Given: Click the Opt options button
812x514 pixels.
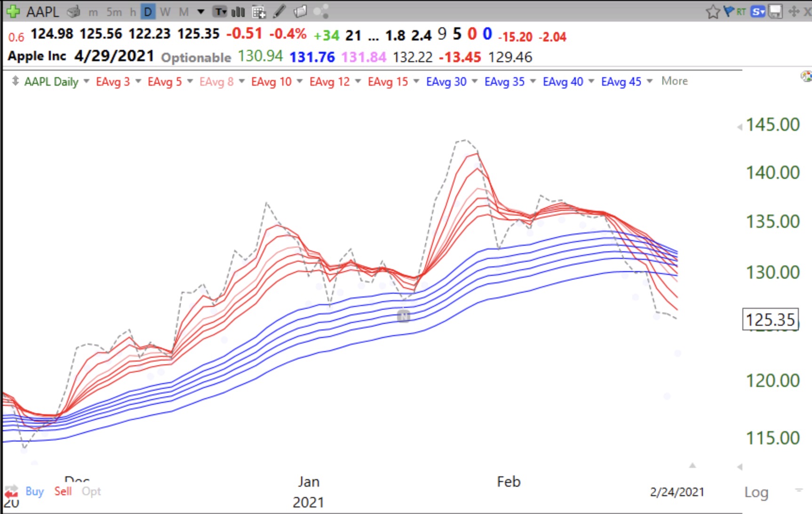Looking at the screenshot, I should [x=91, y=492].
